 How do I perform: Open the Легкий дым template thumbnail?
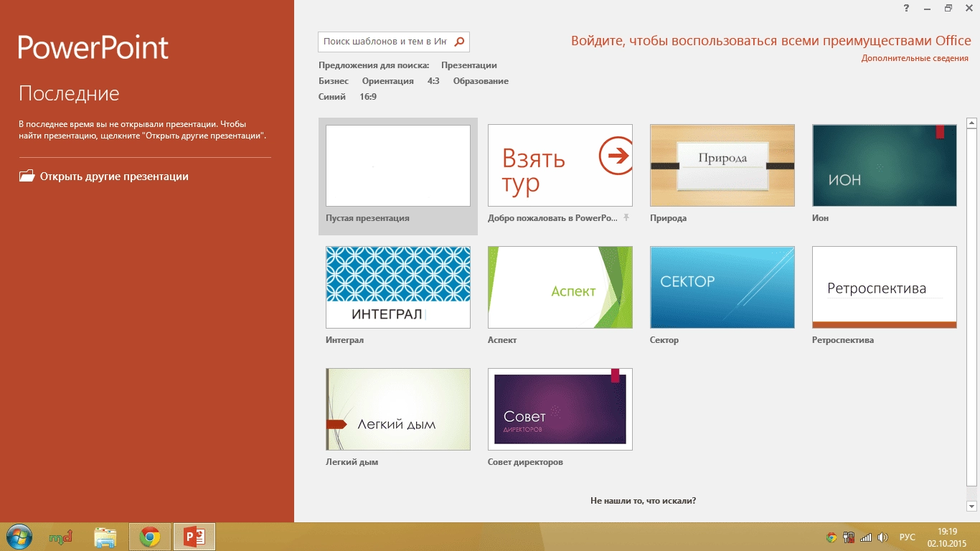398,410
